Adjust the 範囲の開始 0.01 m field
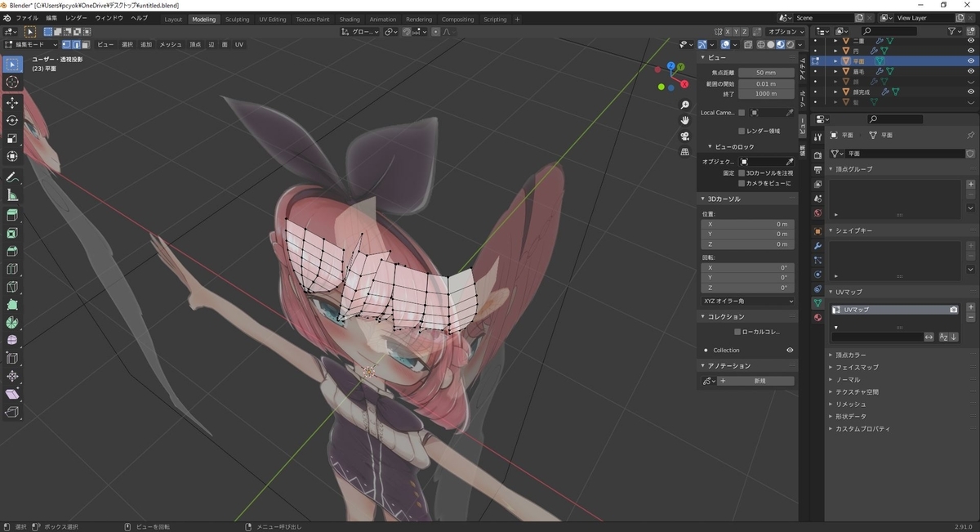Viewport: 980px width, 532px height. [x=766, y=83]
